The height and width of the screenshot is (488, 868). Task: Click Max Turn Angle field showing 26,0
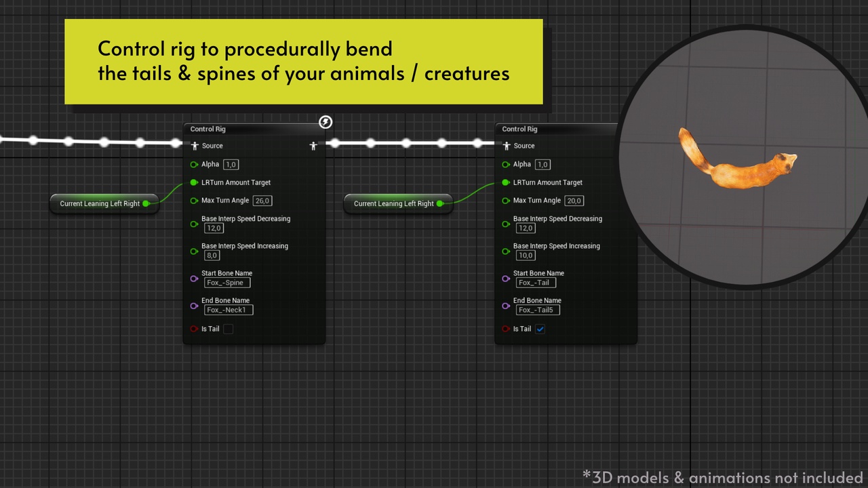[262, 201]
